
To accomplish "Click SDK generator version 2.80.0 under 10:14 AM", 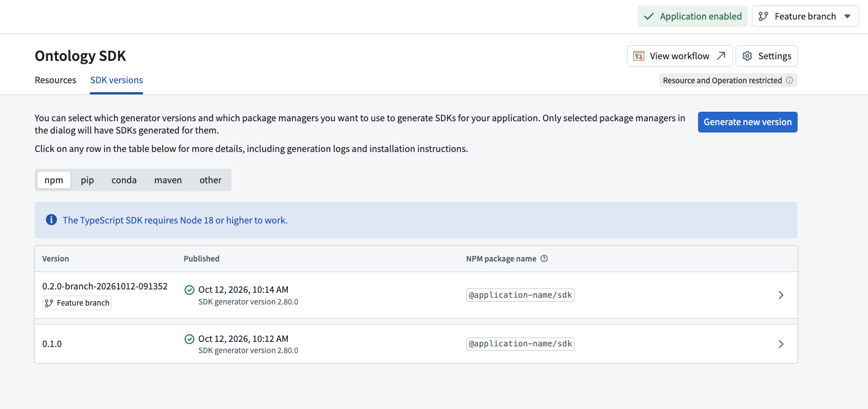I will tap(248, 302).
